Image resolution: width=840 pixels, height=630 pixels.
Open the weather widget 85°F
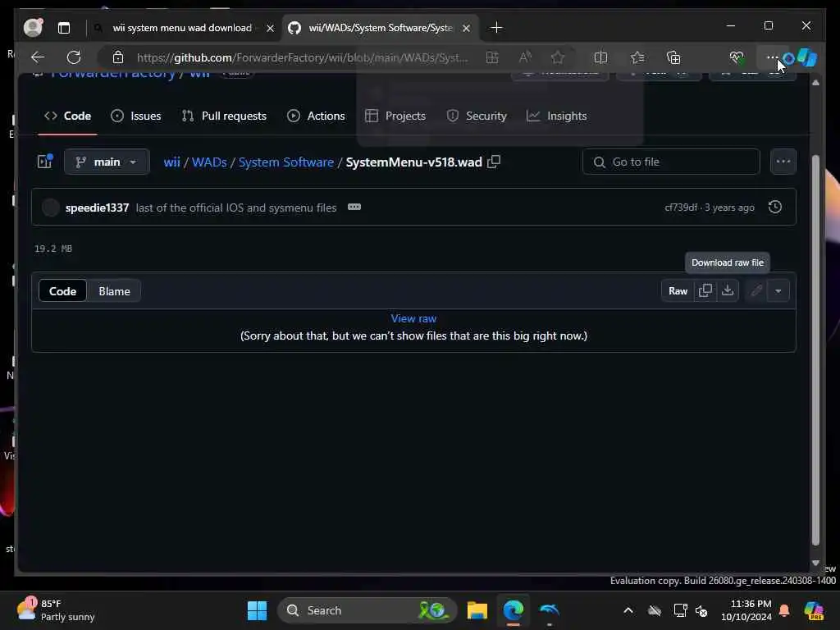pyautogui.click(x=56, y=610)
